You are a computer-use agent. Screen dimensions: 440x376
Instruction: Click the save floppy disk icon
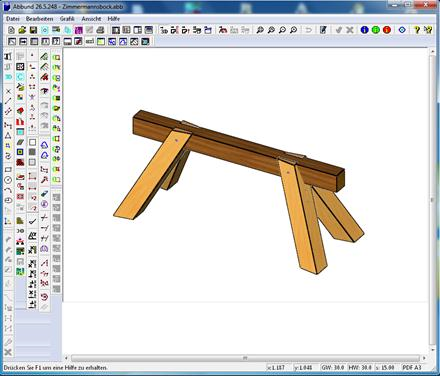click(33, 30)
